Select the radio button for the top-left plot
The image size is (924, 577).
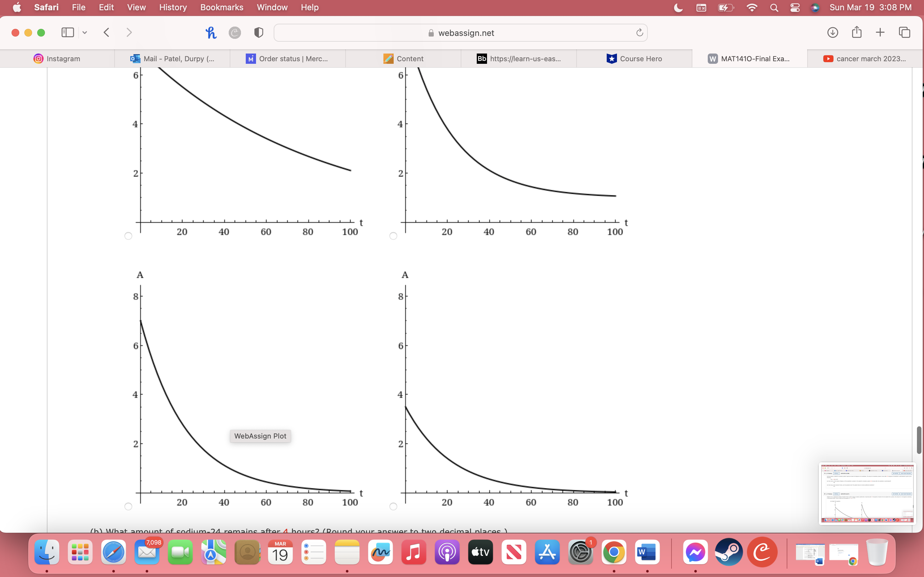pyautogui.click(x=128, y=236)
